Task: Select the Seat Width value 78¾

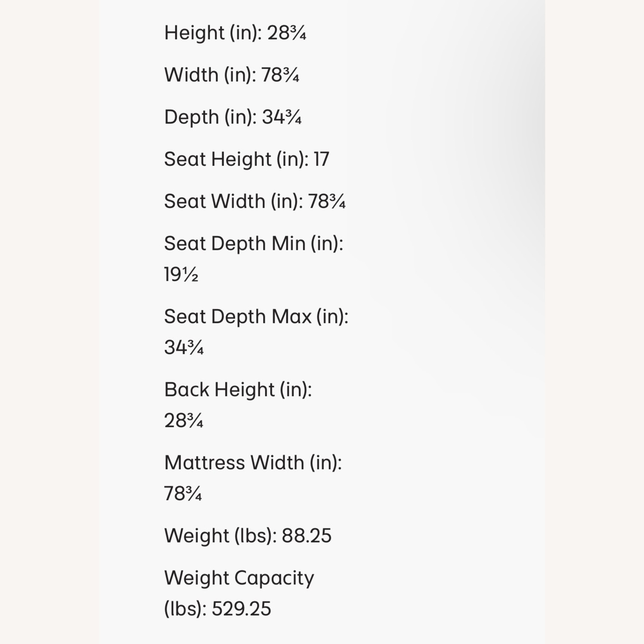Action: [x=327, y=201]
